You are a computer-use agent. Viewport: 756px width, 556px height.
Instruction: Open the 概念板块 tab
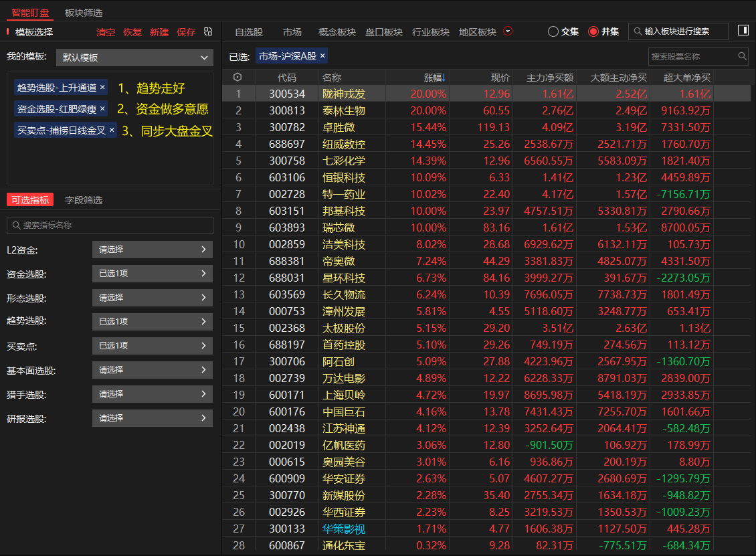[x=337, y=32]
